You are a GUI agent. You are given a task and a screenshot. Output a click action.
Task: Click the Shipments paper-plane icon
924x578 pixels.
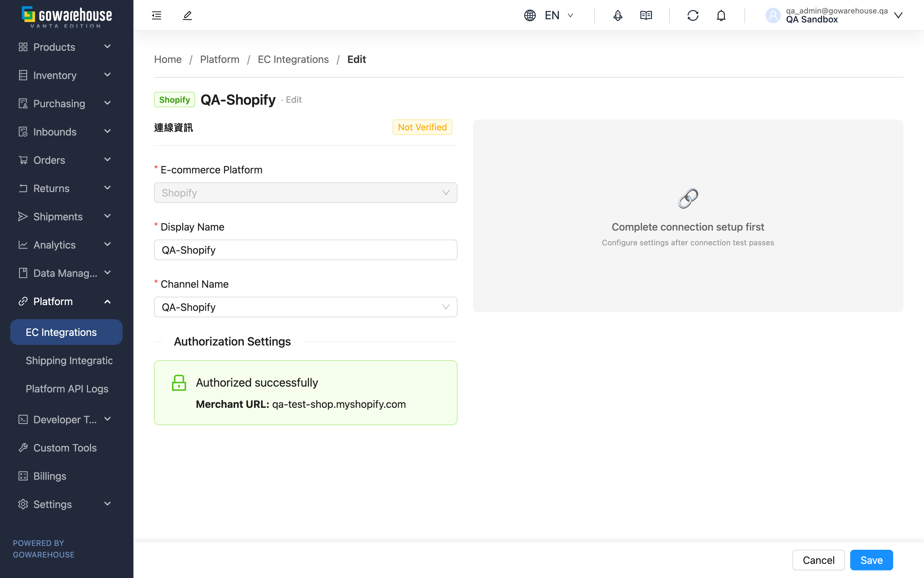coord(23,217)
